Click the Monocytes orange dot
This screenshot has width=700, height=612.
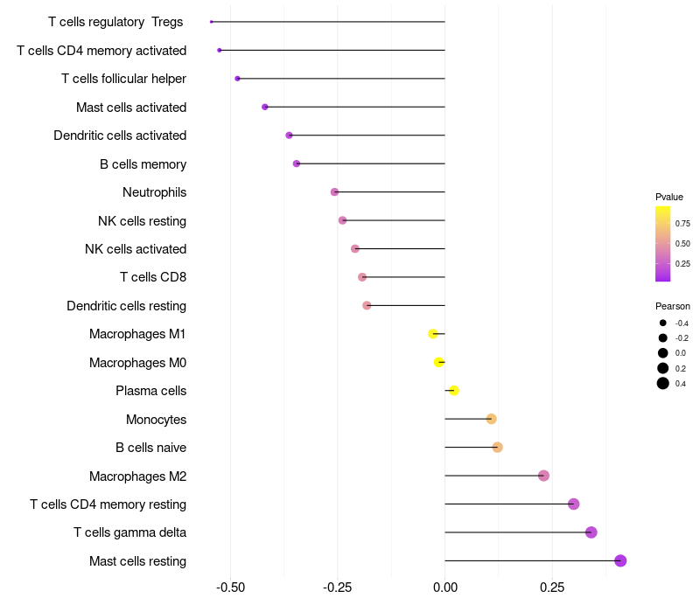tap(491, 419)
